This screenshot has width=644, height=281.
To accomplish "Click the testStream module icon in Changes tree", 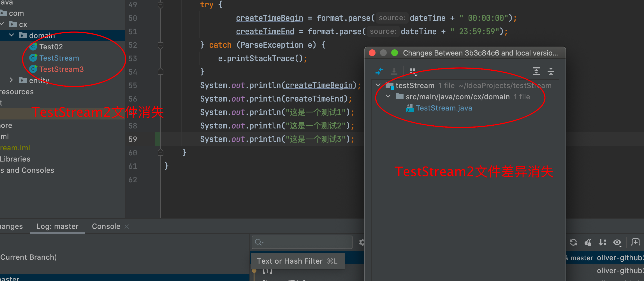I will 390,86.
